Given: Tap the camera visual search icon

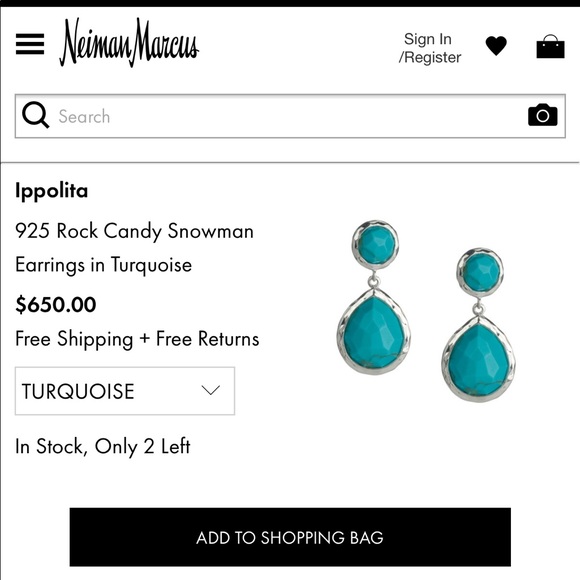Looking at the screenshot, I should 543,115.
